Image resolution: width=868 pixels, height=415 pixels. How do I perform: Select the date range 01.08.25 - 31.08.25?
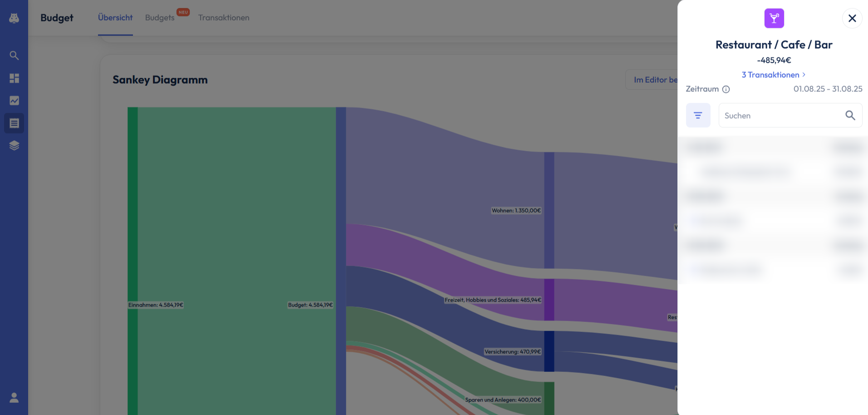click(x=827, y=89)
